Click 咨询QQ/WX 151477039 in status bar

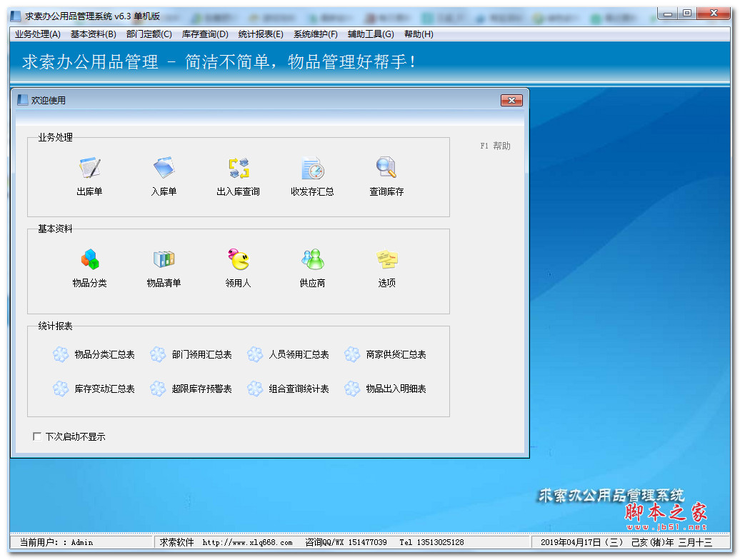click(346, 543)
